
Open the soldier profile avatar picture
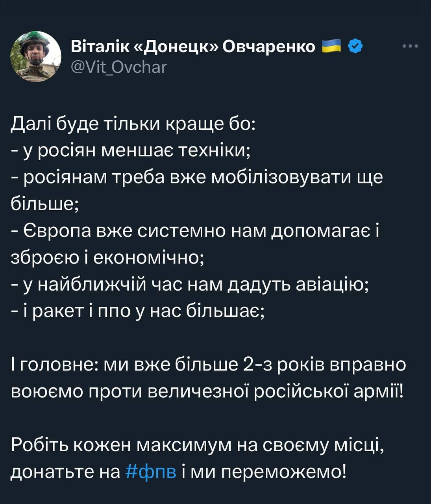[x=36, y=56]
